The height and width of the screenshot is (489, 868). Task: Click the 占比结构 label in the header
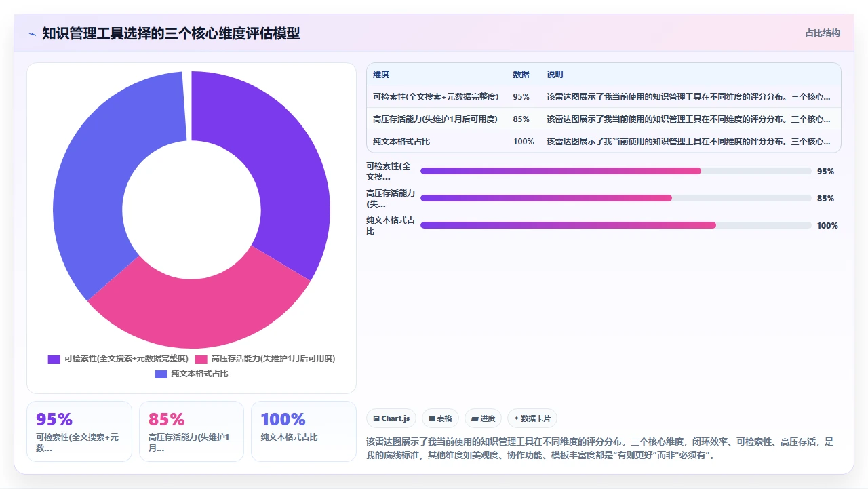[x=823, y=33]
